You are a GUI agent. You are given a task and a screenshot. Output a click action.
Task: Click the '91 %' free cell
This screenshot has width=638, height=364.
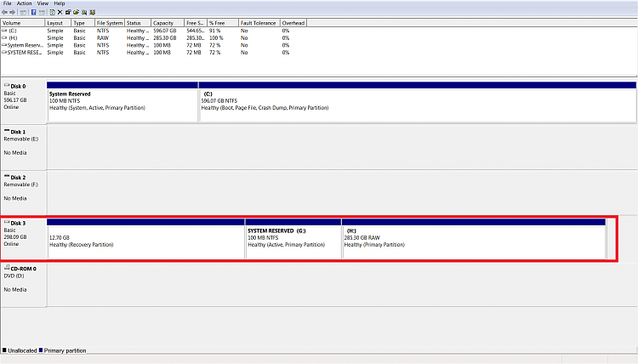(215, 31)
